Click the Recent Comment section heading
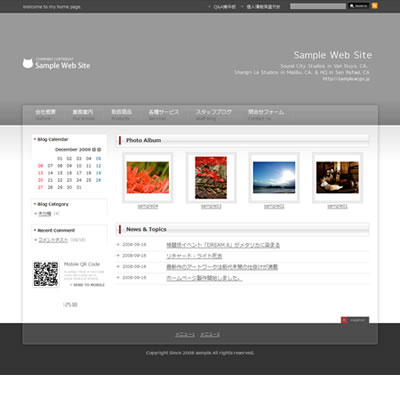The image size is (400, 400). [x=56, y=230]
